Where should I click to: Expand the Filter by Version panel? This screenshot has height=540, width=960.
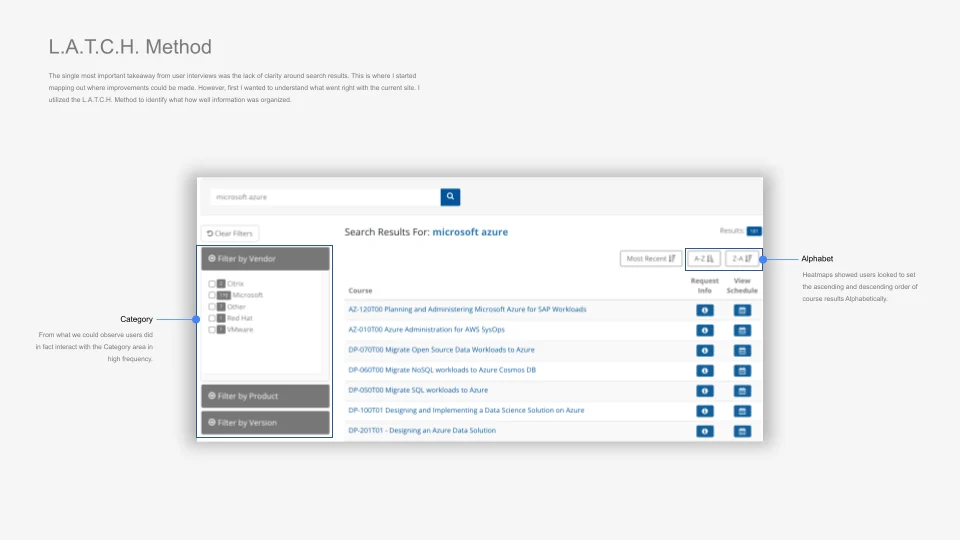click(265, 422)
